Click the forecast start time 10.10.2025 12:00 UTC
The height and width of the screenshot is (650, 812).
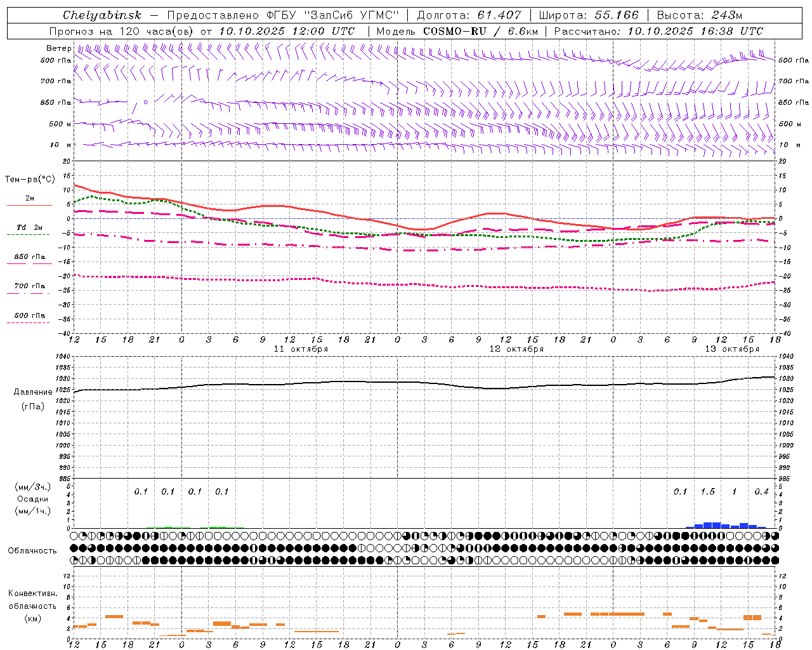(287, 31)
